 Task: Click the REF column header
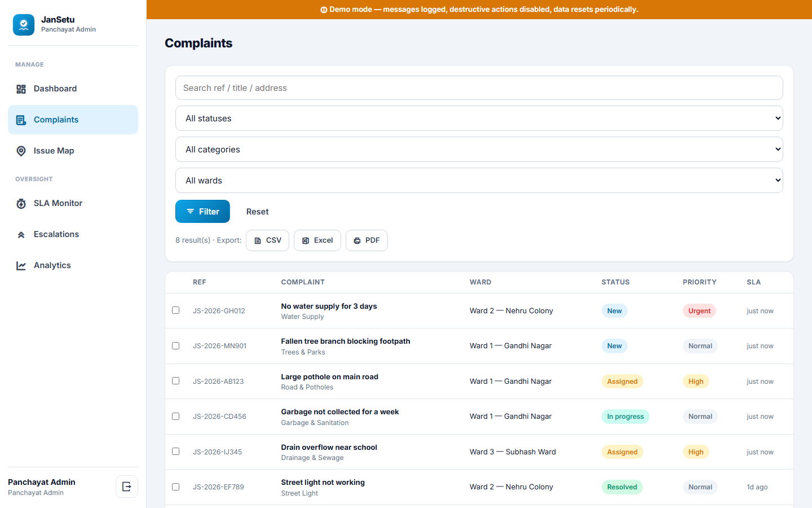(199, 282)
